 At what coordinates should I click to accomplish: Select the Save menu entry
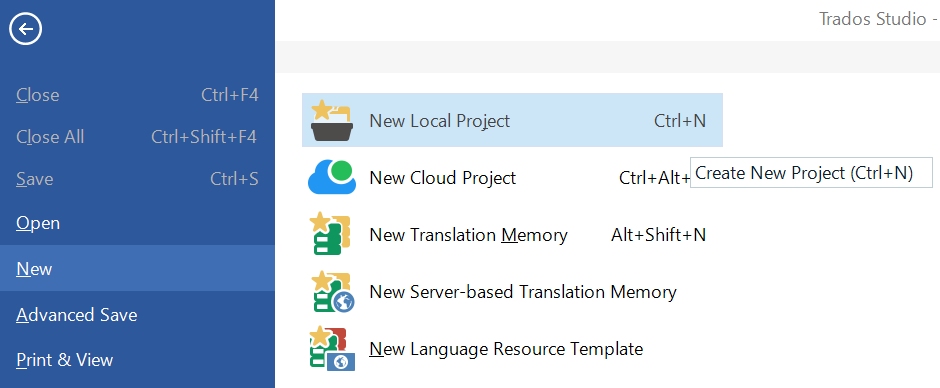pyautogui.click(x=137, y=179)
